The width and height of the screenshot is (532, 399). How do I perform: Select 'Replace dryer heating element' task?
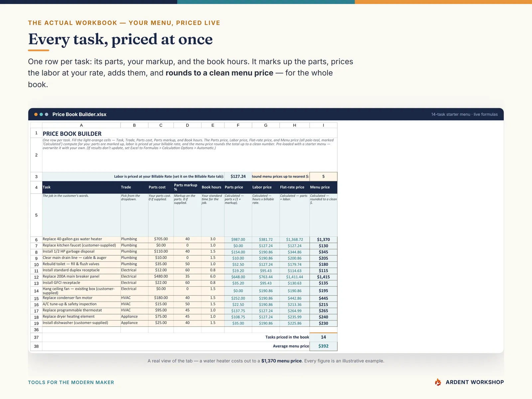(81, 317)
